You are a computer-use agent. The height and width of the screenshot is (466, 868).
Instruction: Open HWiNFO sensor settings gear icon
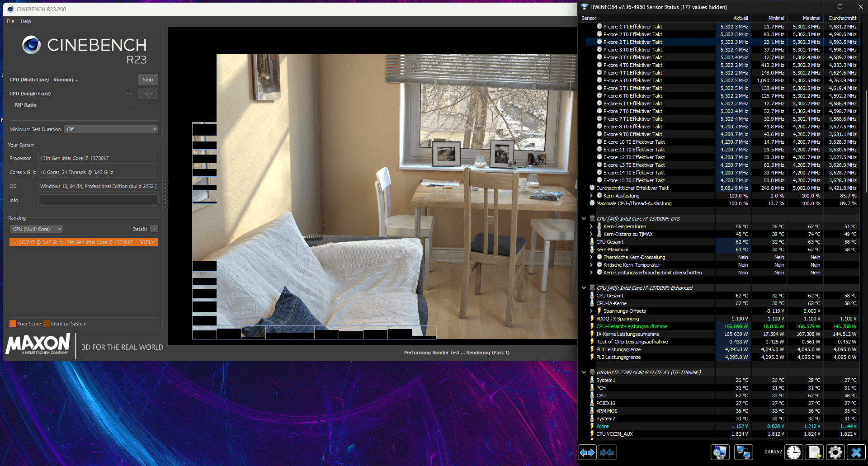click(x=835, y=452)
